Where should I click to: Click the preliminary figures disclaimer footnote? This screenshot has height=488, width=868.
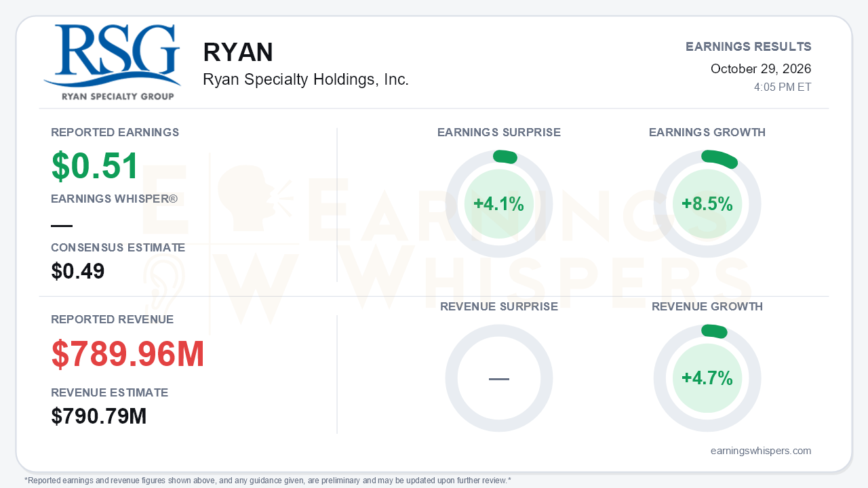pos(268,481)
